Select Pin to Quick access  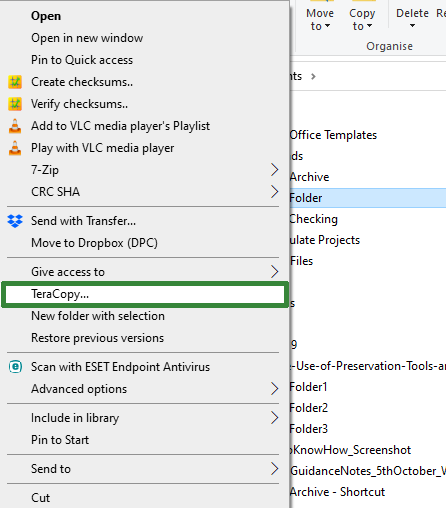tap(82, 60)
